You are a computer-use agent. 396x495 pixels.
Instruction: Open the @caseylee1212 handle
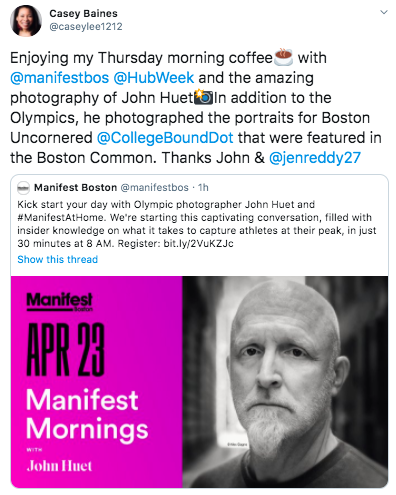pos(86,27)
